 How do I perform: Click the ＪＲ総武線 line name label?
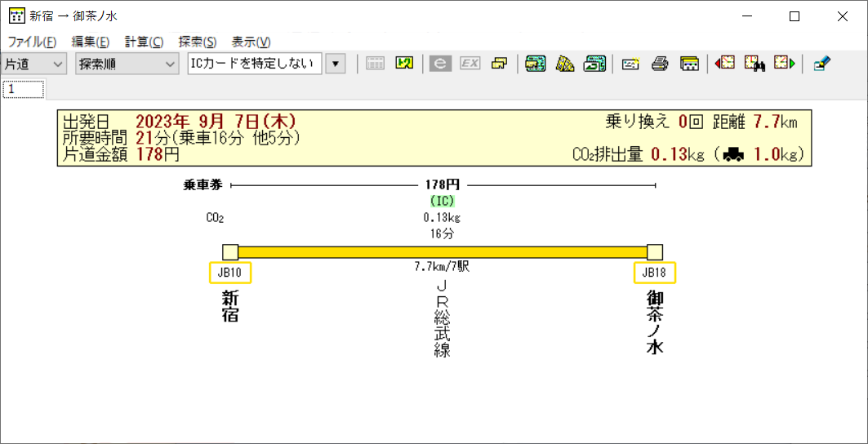443,319
